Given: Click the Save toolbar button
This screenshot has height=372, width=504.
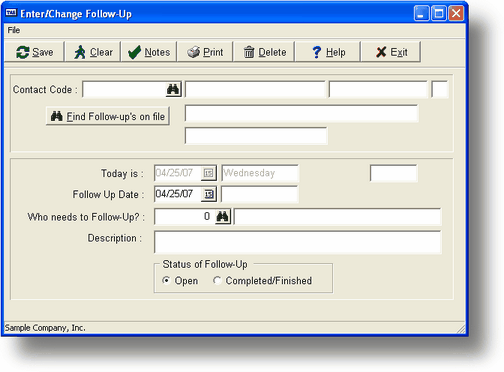Looking at the screenshot, I should click(34, 52).
